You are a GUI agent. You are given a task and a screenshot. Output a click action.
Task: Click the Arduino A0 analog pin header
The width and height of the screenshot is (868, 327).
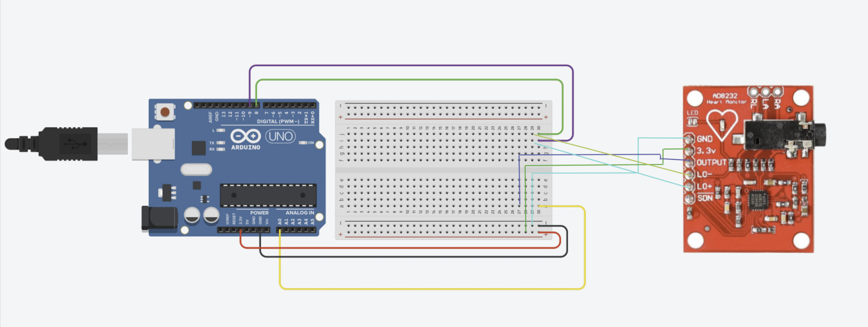(x=280, y=230)
